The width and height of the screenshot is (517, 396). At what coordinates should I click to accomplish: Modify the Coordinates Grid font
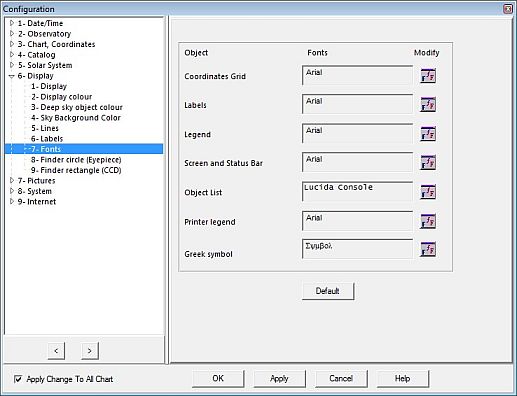[428, 76]
